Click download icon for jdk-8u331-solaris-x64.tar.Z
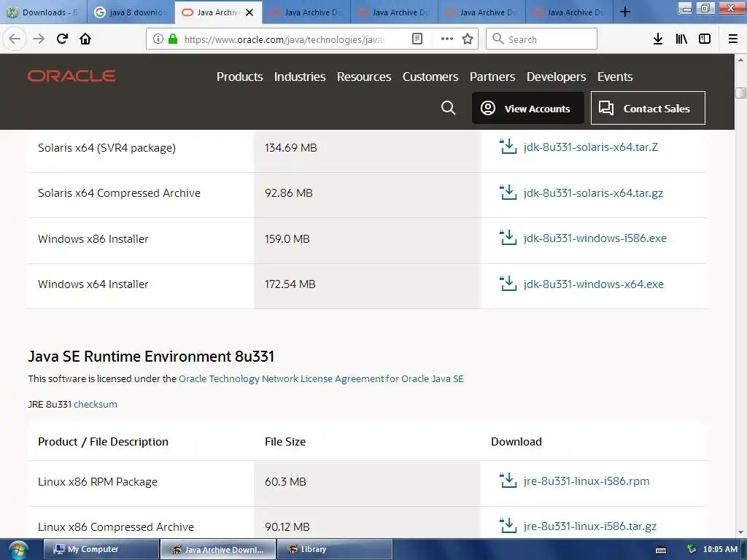The image size is (747, 560). pyautogui.click(x=508, y=147)
